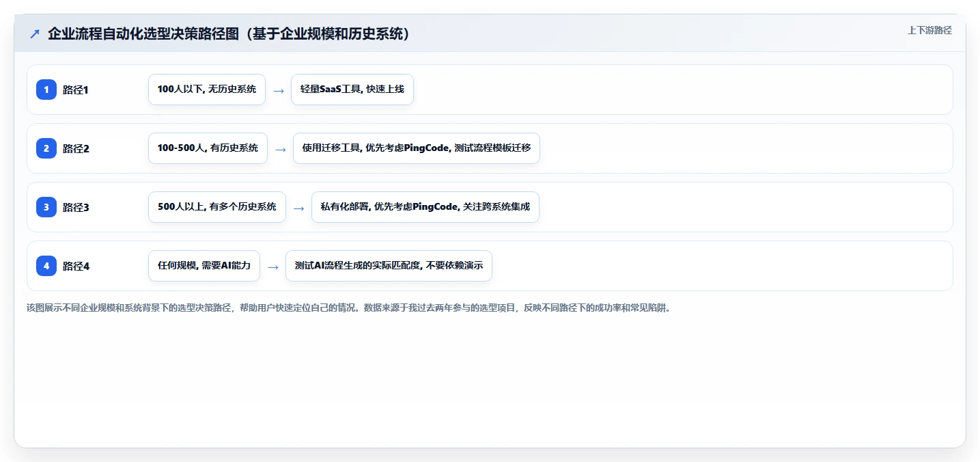Click the 路径4 label
This screenshot has width=980, height=462.
coord(76,267)
